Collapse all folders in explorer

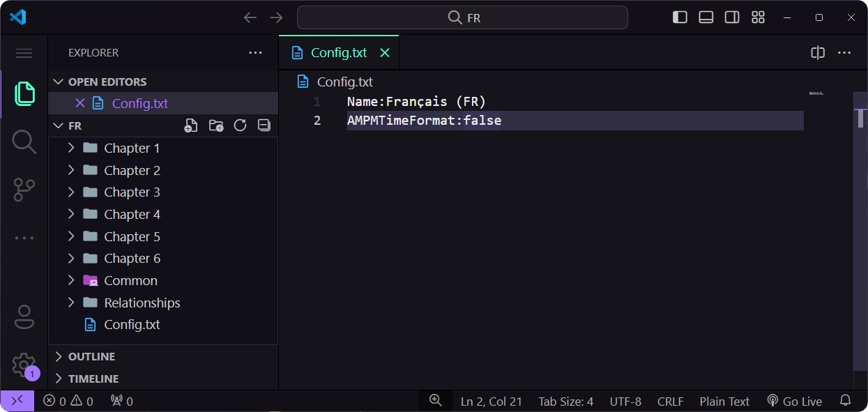(x=264, y=125)
